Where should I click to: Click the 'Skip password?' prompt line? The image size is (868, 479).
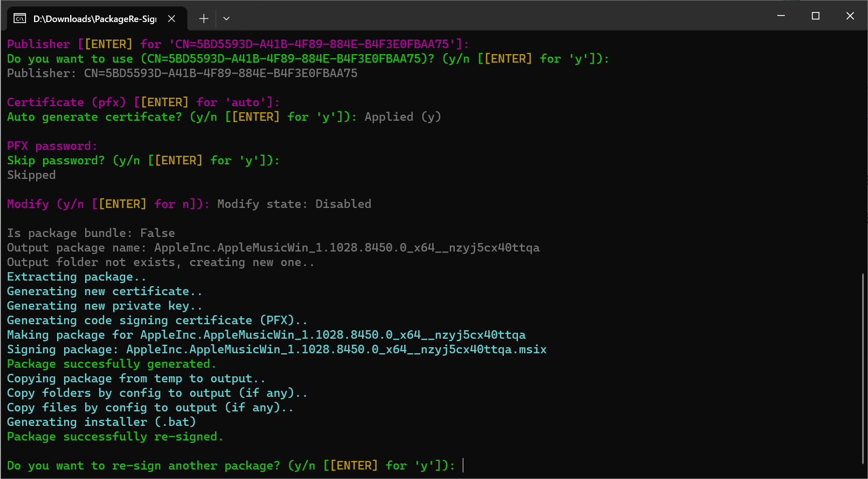pos(143,160)
